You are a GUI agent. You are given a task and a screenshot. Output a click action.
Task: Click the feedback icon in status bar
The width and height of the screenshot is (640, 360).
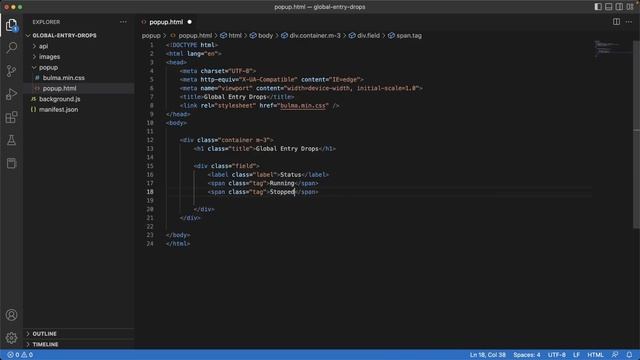(x=615, y=355)
